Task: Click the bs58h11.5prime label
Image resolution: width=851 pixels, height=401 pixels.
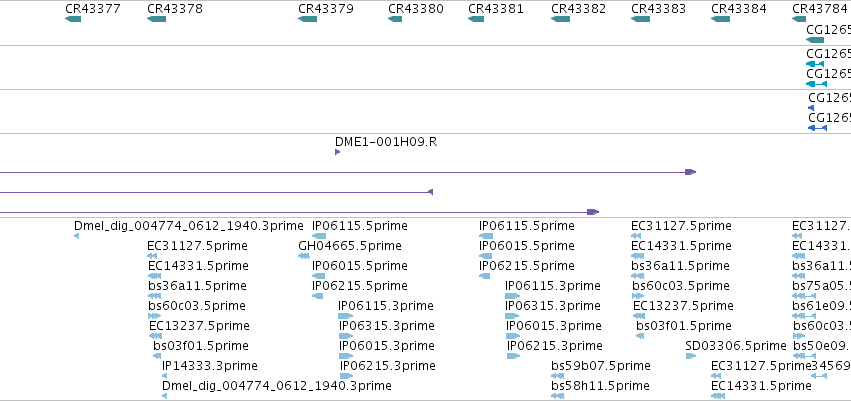Action: (600, 386)
